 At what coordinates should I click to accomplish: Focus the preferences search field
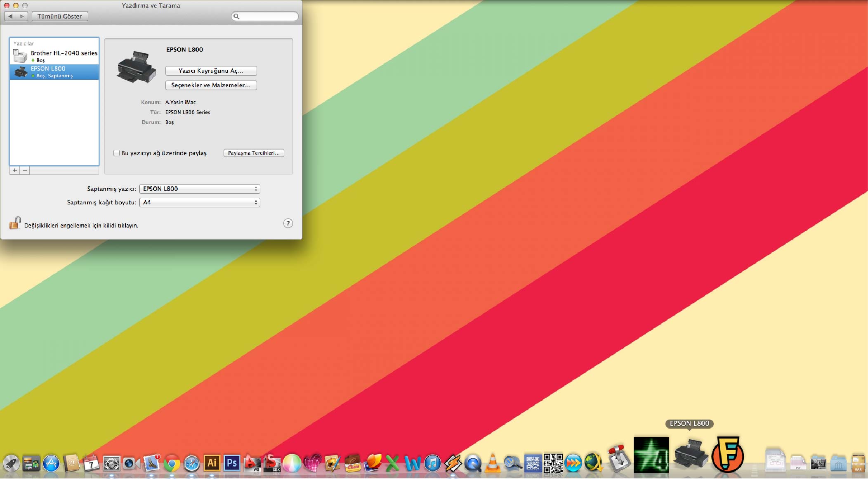click(x=265, y=16)
